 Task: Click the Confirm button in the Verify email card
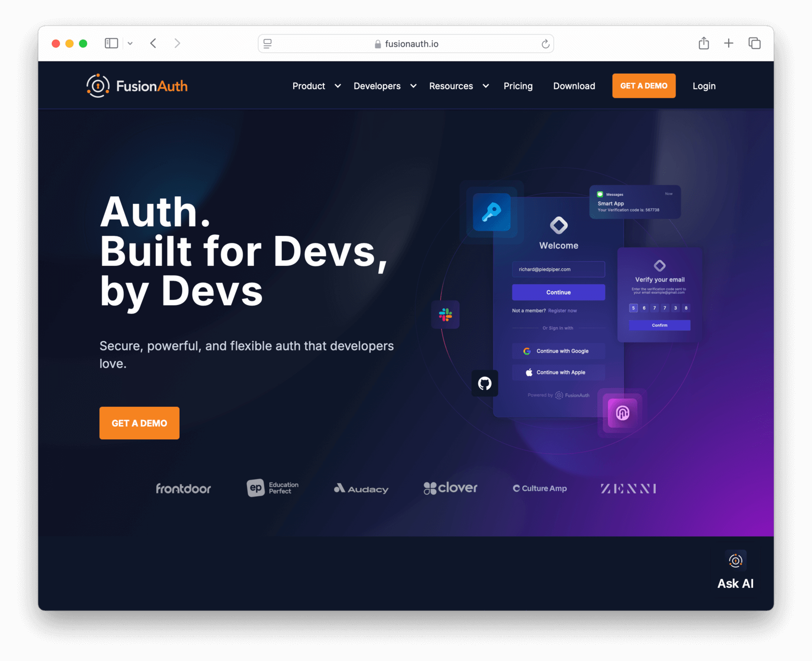660,325
